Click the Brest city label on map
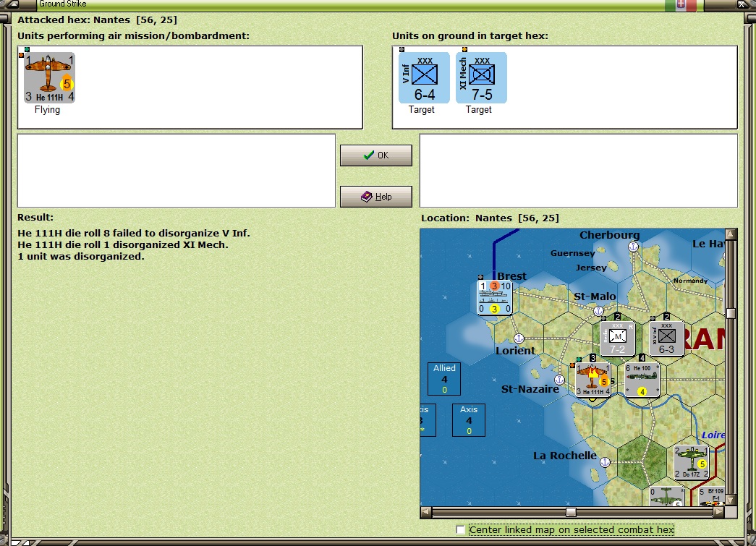 point(512,276)
